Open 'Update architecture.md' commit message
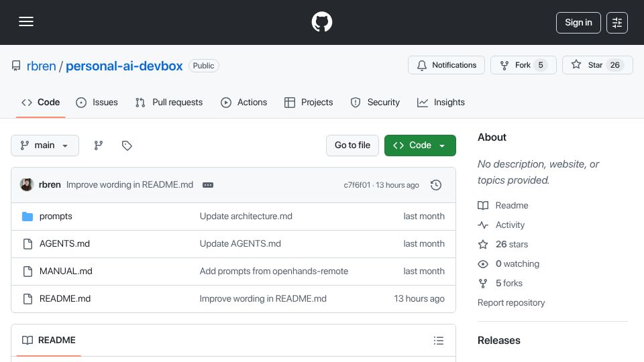Viewport: 644px width, 362px height. [246, 217]
